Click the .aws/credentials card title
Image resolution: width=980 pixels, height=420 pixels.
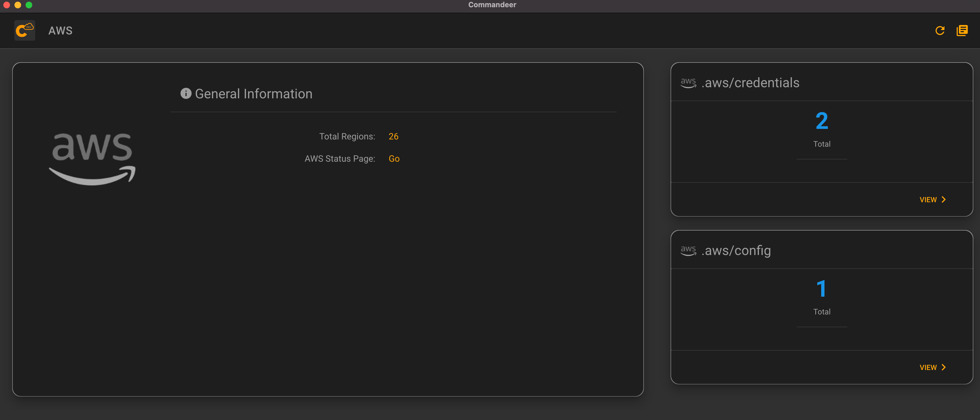(750, 83)
